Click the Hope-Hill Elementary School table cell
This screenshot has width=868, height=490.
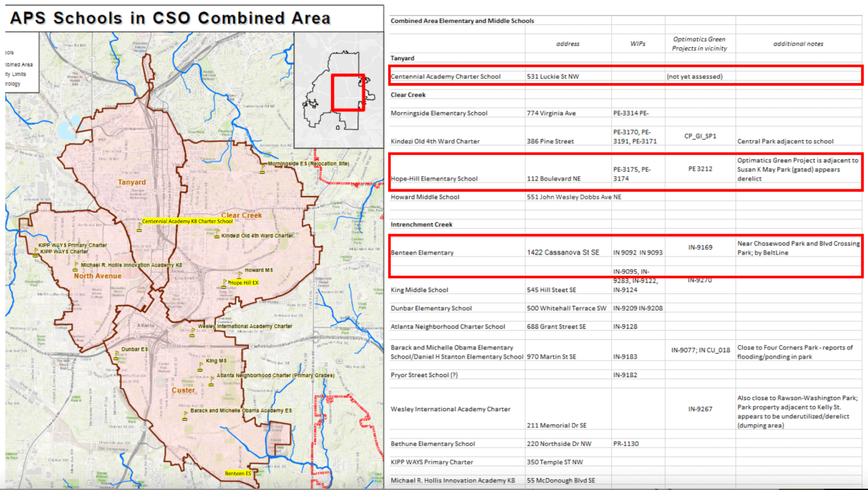(434, 179)
